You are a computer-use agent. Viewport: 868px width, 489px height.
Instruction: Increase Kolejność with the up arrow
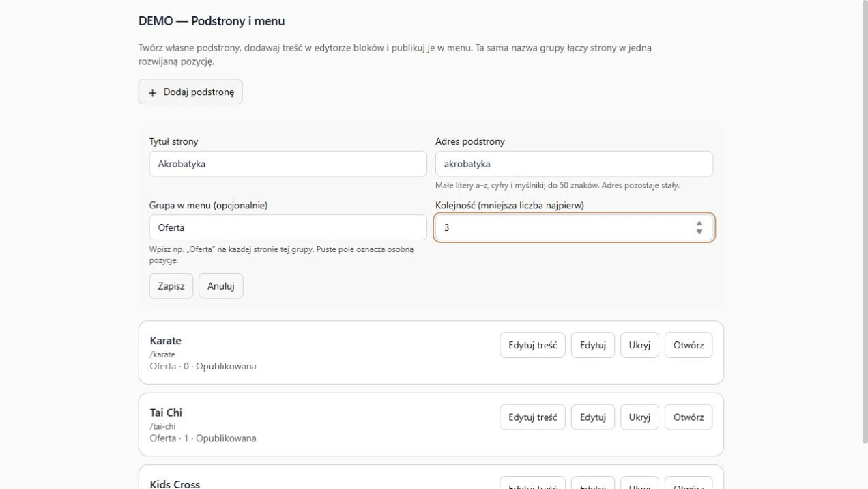699,223
